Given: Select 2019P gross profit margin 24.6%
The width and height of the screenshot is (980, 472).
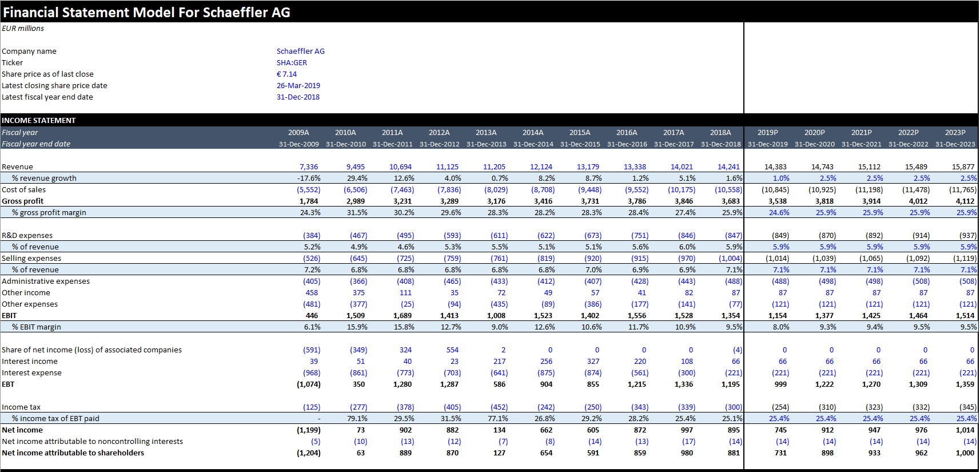Looking at the screenshot, I should [x=779, y=213].
